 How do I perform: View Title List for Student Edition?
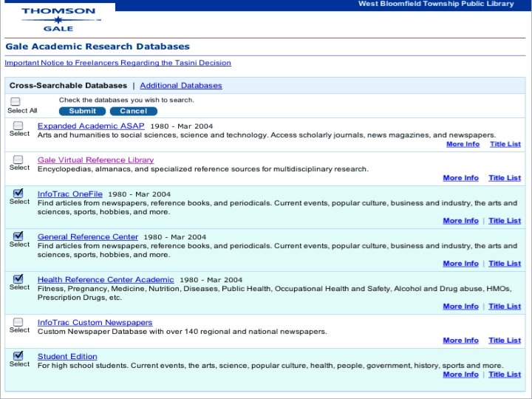click(x=505, y=374)
